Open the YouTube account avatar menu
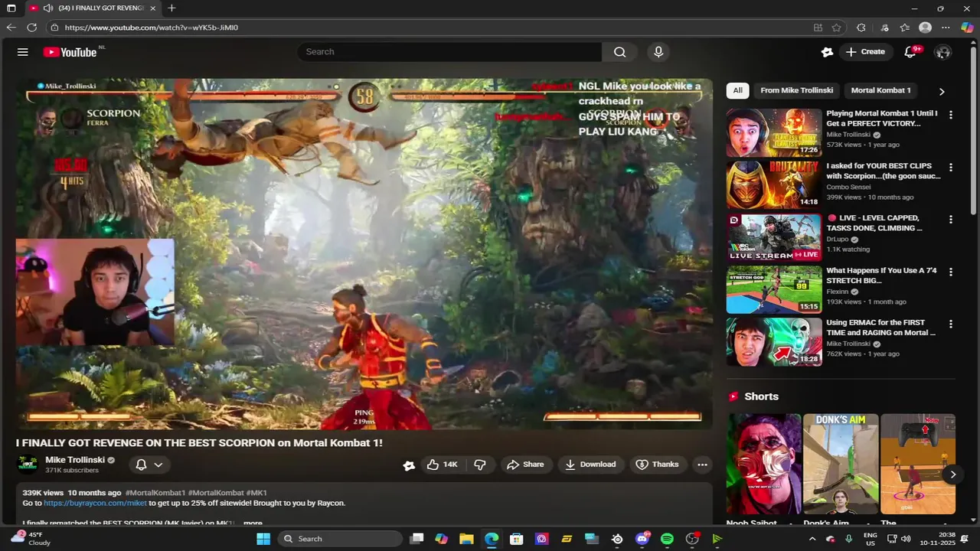Image resolution: width=980 pixels, height=551 pixels. point(943,52)
